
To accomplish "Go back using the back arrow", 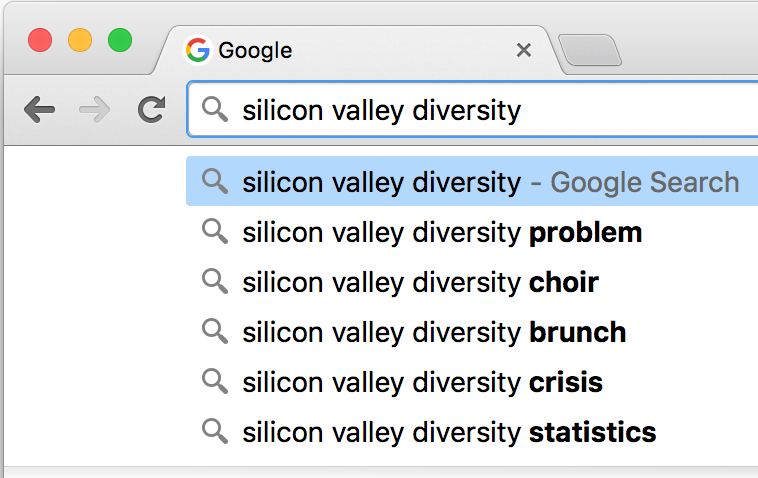I will 40,110.
